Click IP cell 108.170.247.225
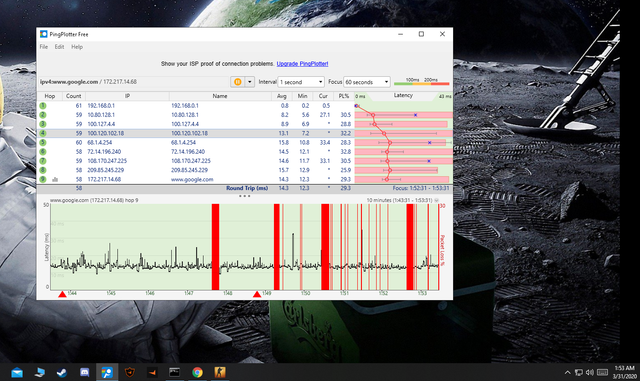 [107, 161]
